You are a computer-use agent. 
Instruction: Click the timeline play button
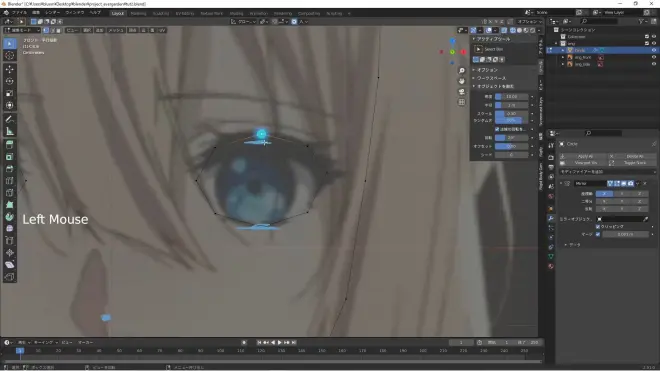279,342
